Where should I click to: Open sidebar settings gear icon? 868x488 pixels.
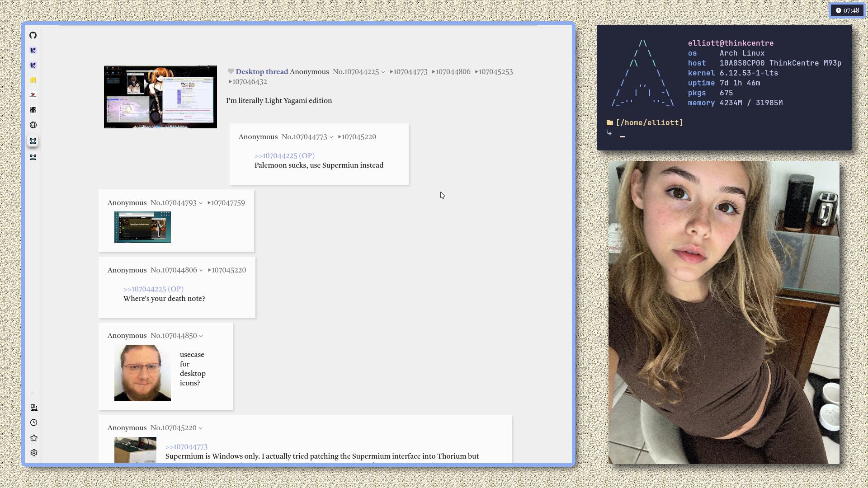(34, 453)
